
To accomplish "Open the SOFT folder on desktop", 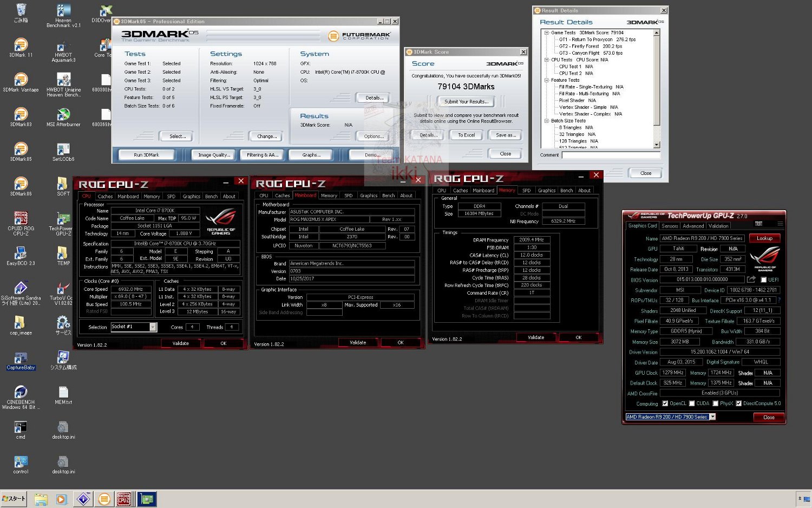I will tap(63, 186).
